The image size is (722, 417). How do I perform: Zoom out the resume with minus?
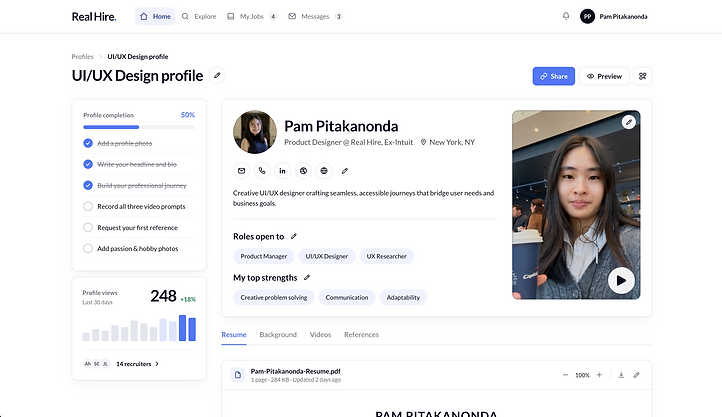[565, 375]
